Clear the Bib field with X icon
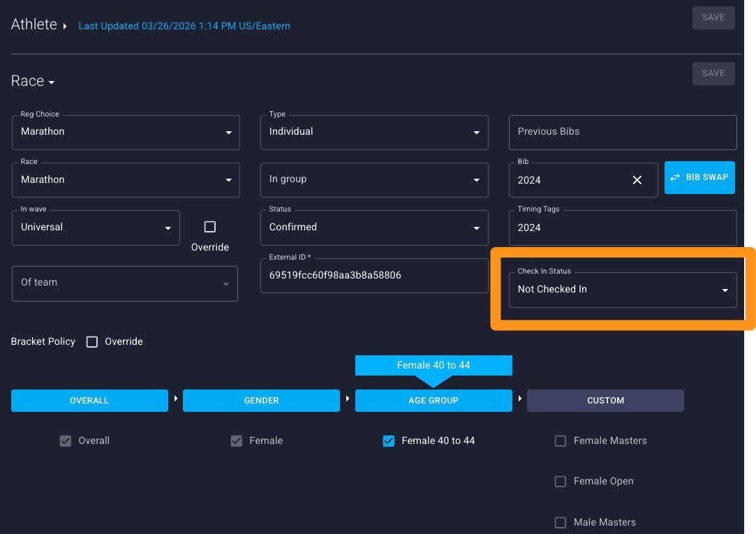The width and height of the screenshot is (756, 534). (x=637, y=180)
